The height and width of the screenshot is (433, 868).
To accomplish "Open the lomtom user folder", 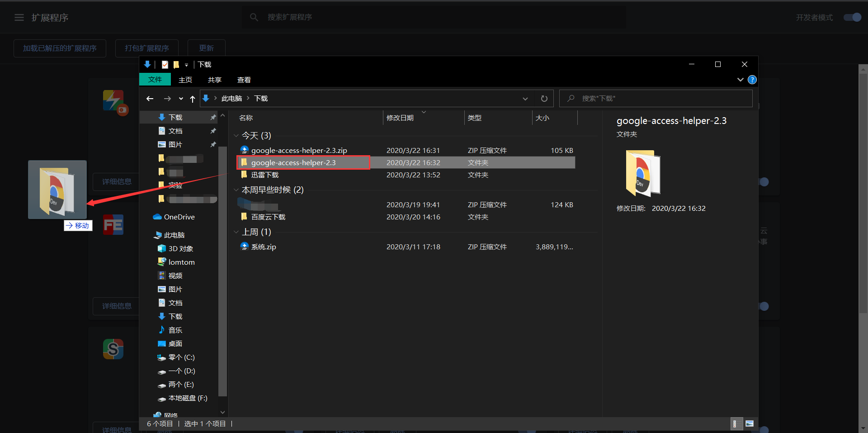I will coord(181,262).
